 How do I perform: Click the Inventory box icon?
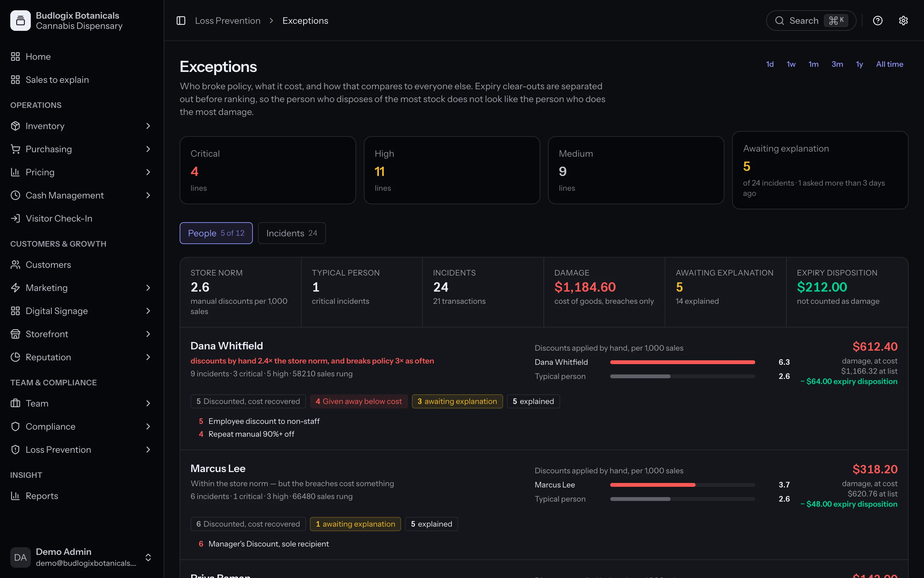pyautogui.click(x=15, y=126)
